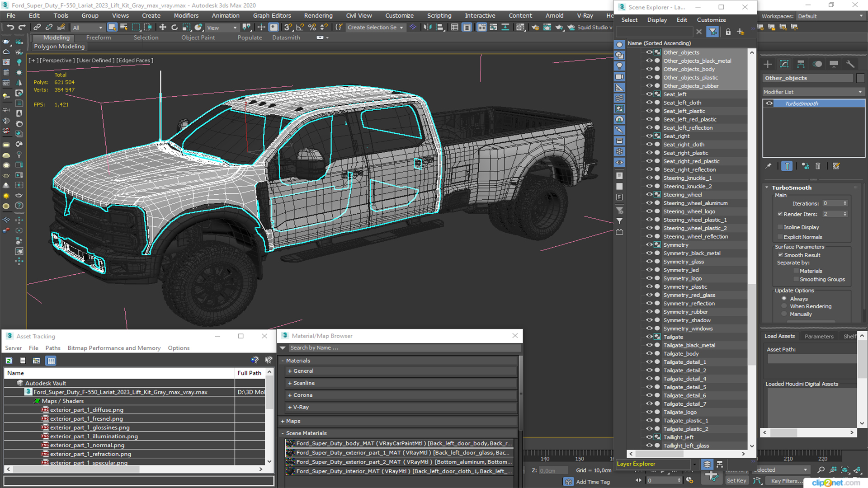Toggle Display Cameras filter in Scene Explorer
The height and width of the screenshot is (488, 868).
[x=620, y=77]
